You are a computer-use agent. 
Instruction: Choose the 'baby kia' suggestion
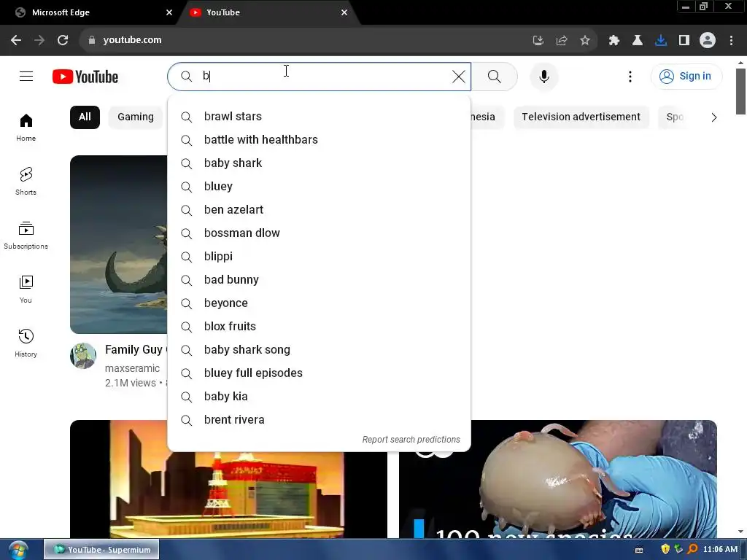tap(320, 397)
